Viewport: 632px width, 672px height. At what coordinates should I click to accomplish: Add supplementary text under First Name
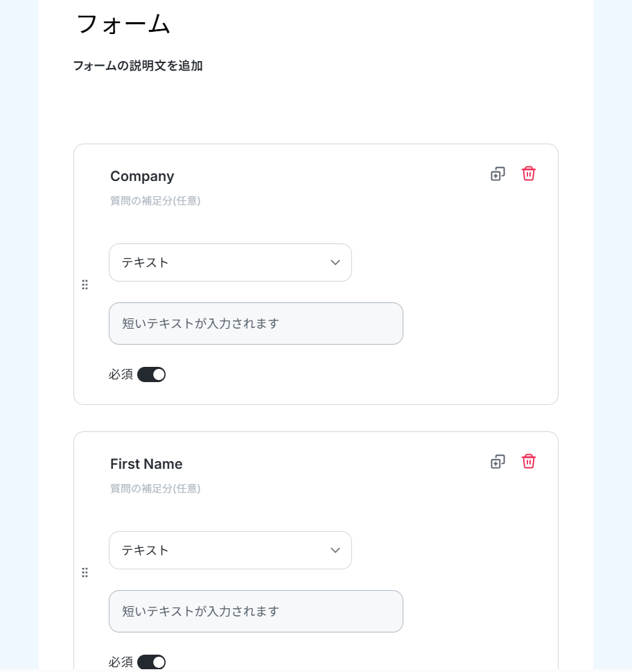(155, 489)
